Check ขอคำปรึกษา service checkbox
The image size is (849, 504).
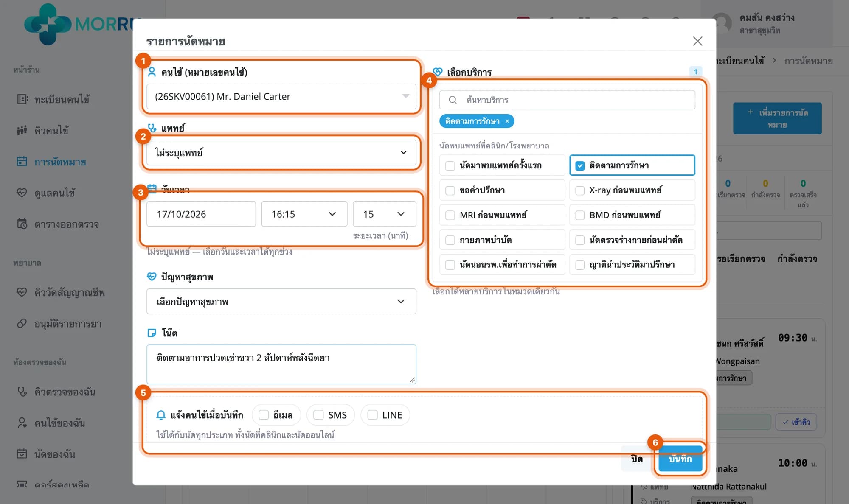pos(450,190)
